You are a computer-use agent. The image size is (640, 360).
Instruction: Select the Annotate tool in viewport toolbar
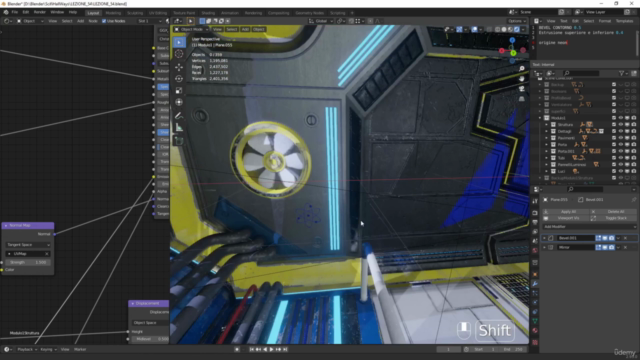click(179, 116)
